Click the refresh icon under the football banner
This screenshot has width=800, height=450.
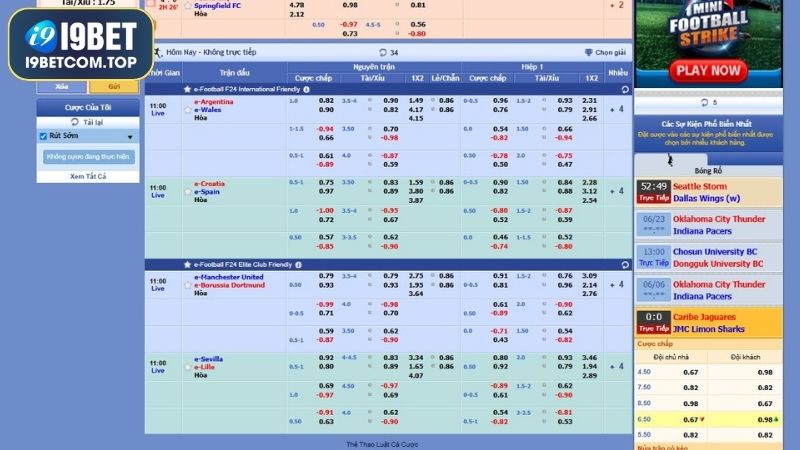point(704,102)
